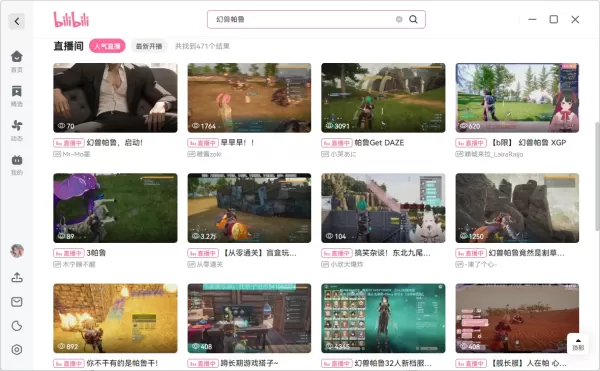Screen dimensions: 600x371
Task: Open the 我的 section in sidebar
Action: [x=16, y=165]
